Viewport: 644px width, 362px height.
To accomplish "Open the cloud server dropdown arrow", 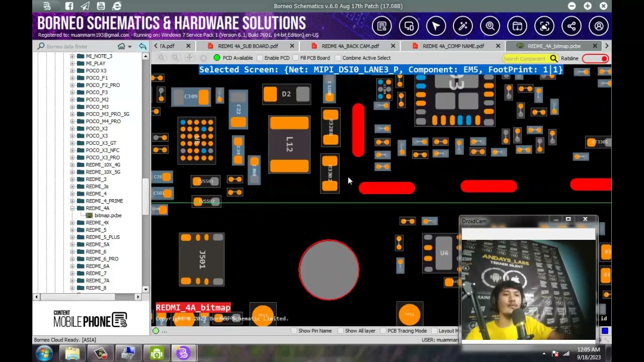I will coord(129,47).
